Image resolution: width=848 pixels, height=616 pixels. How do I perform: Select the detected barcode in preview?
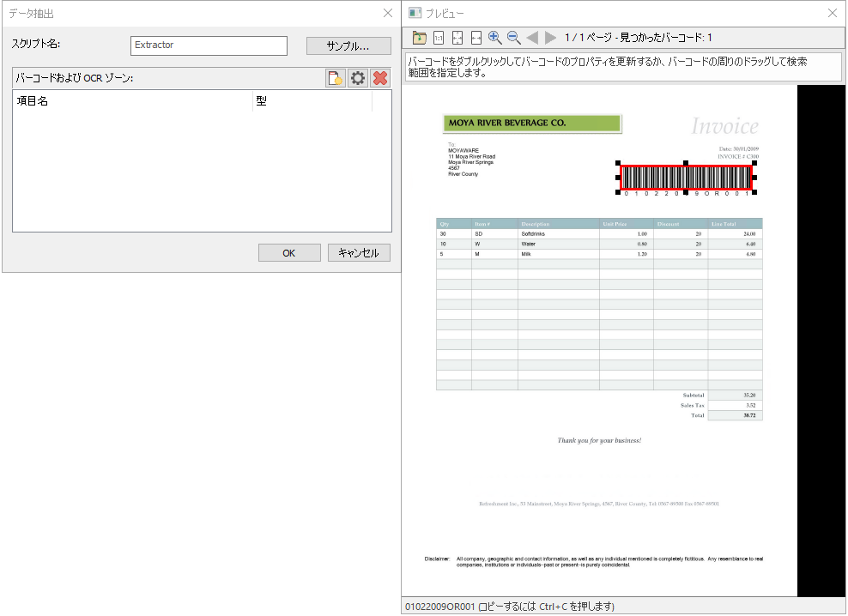pos(687,178)
